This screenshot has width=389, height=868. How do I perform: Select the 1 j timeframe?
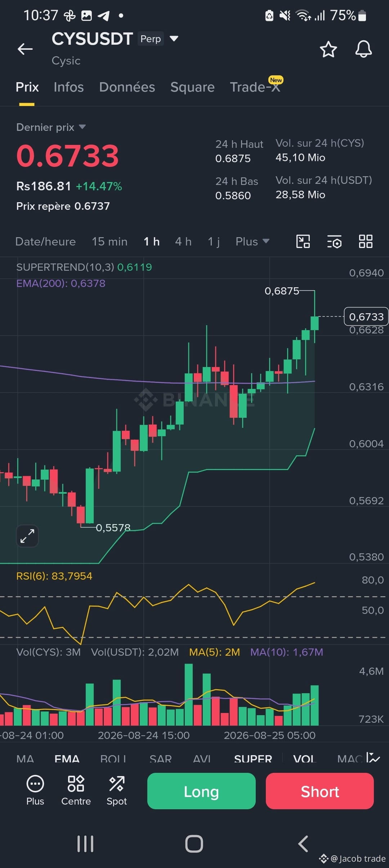coord(214,242)
